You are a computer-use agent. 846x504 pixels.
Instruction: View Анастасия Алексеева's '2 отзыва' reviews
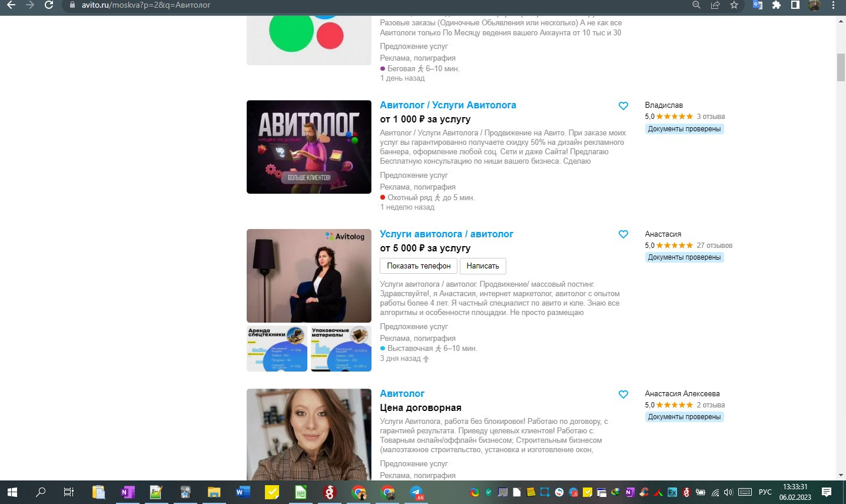pos(711,405)
